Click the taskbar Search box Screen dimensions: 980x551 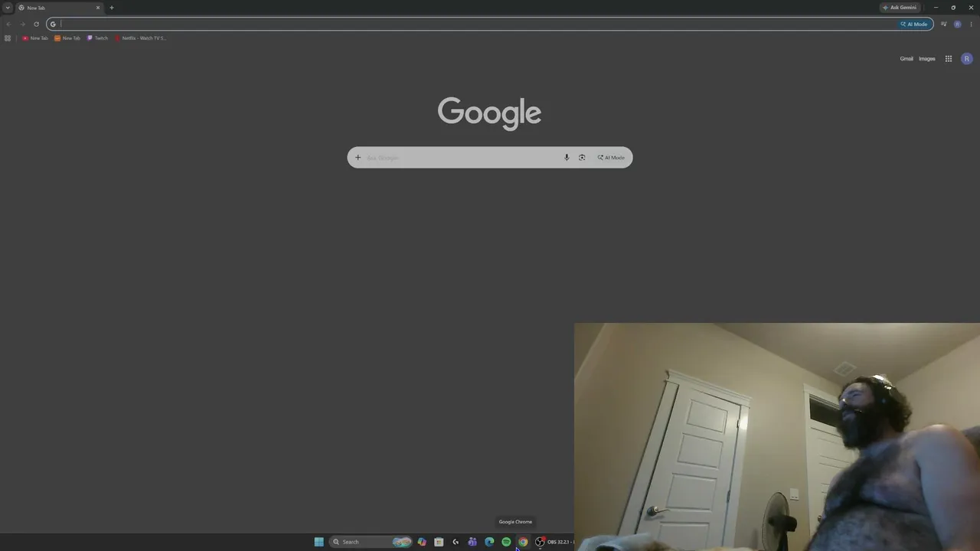[x=371, y=542]
